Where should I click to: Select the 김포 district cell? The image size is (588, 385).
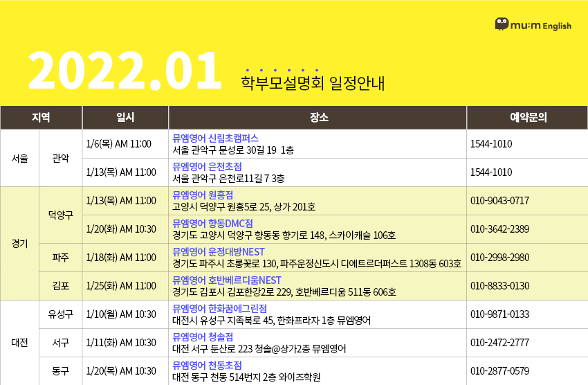61,286
